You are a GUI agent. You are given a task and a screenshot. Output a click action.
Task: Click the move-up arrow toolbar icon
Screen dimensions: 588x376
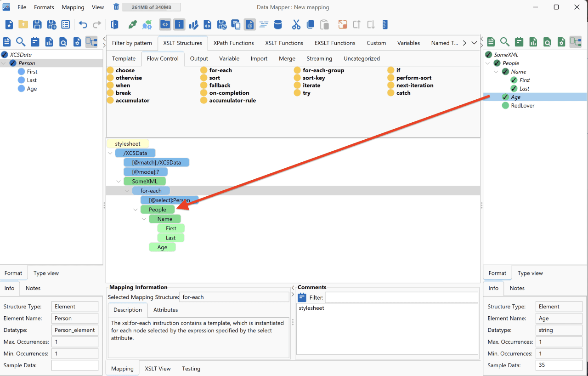pyautogui.click(x=357, y=24)
